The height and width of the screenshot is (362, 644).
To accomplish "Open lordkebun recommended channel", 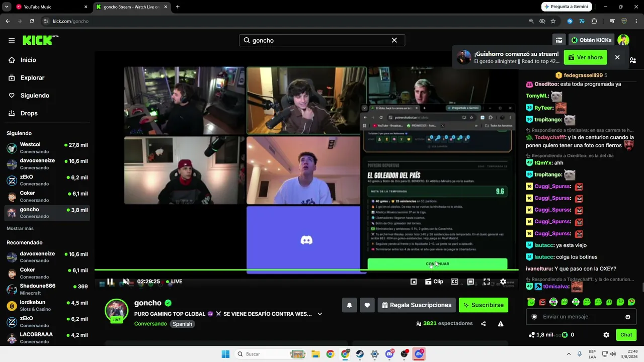I will [x=47, y=305].
